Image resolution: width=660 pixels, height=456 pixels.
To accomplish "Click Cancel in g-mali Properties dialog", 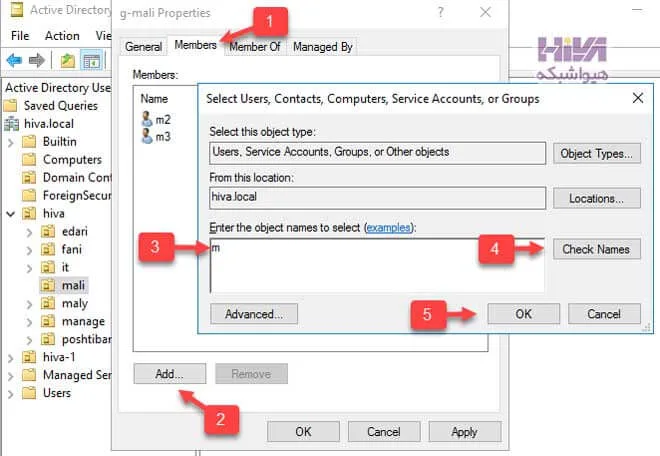I will pyautogui.click(x=384, y=432).
